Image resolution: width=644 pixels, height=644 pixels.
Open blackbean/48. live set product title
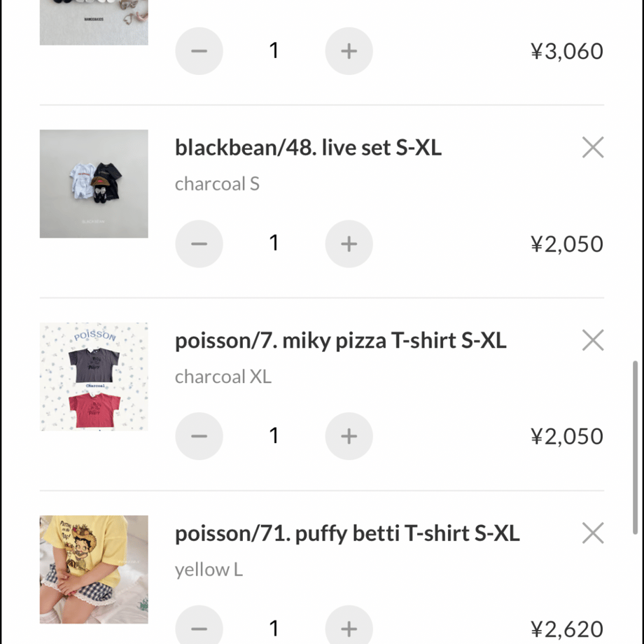[308, 148]
